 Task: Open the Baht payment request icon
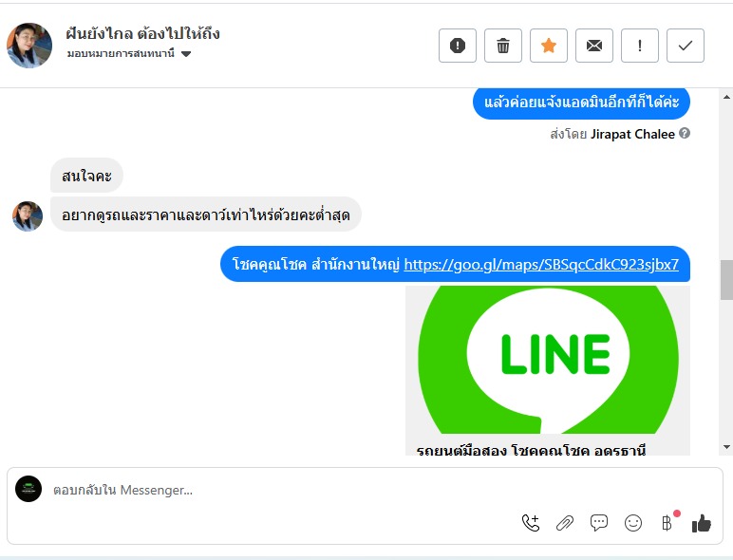coord(667,522)
